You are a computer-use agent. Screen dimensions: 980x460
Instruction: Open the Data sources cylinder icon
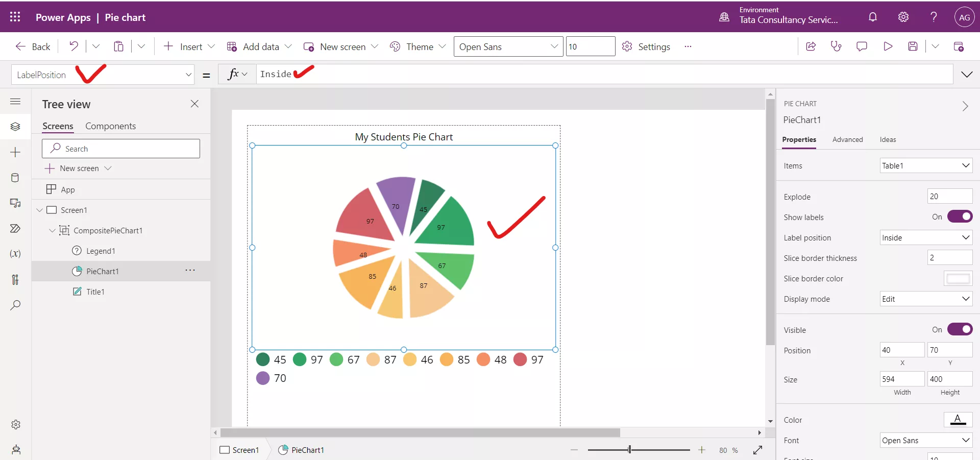point(15,178)
